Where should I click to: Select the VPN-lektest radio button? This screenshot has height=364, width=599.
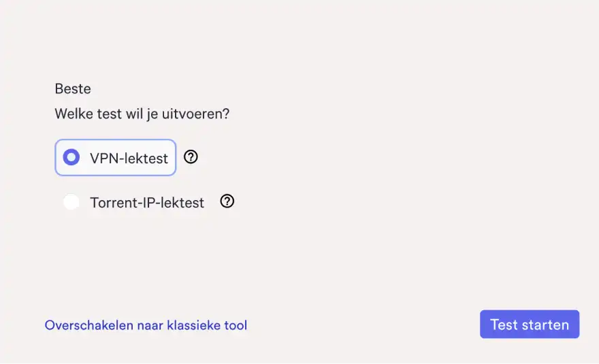71,158
